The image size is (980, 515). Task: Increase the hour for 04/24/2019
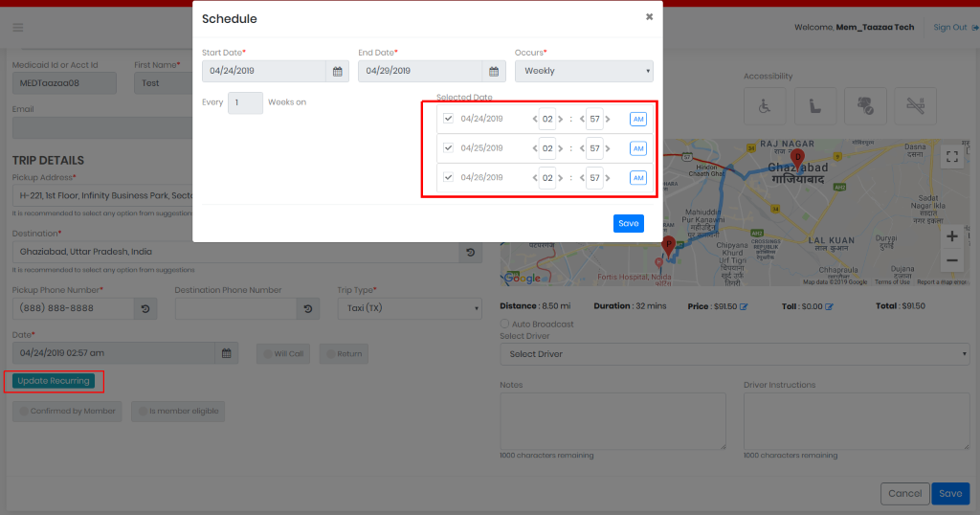click(x=561, y=119)
